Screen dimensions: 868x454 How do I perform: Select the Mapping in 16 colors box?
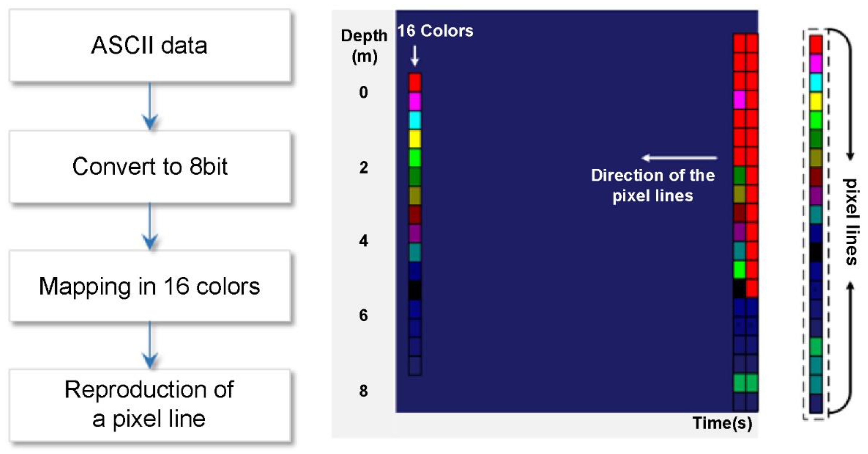(x=150, y=286)
